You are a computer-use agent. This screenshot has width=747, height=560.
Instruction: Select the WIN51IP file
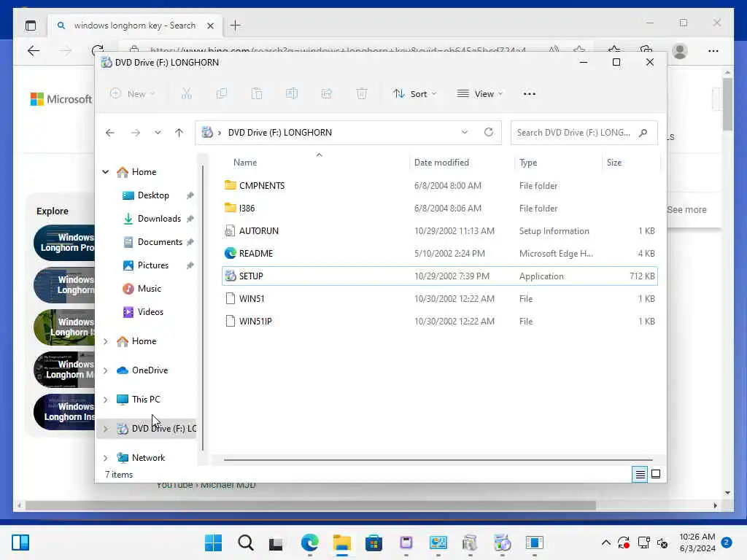439,322
